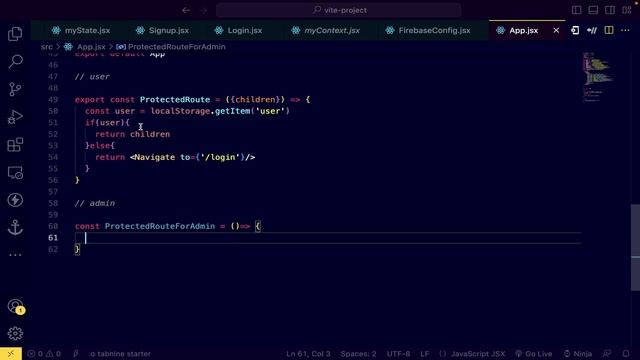The image size is (640, 360).
Task: Click line number 60 in the gutter
Action: [53, 226]
